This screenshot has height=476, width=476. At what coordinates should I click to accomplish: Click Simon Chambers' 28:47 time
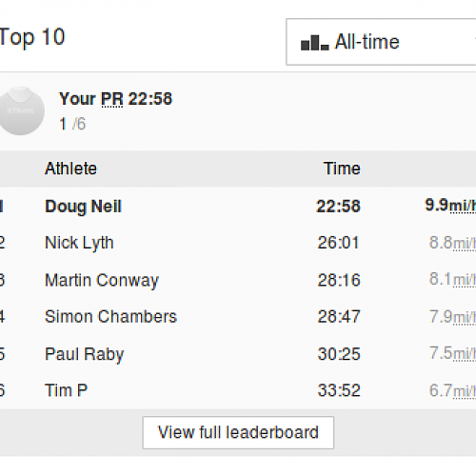[339, 317]
